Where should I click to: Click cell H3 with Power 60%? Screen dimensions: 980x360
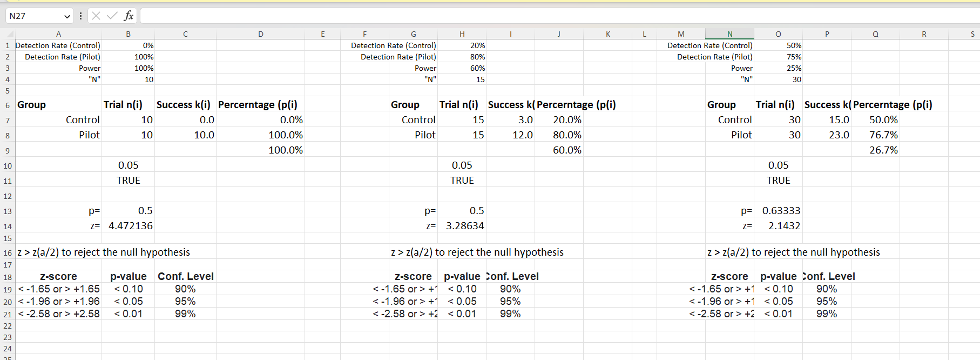(x=462, y=68)
